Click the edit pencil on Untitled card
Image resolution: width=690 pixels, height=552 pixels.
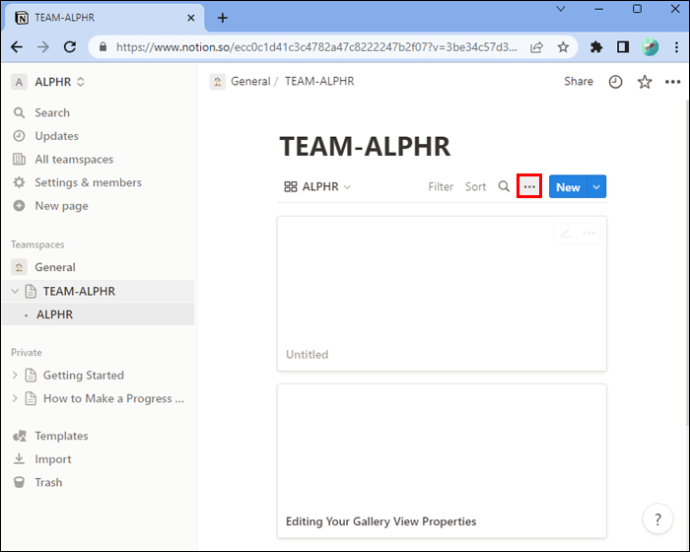click(565, 233)
